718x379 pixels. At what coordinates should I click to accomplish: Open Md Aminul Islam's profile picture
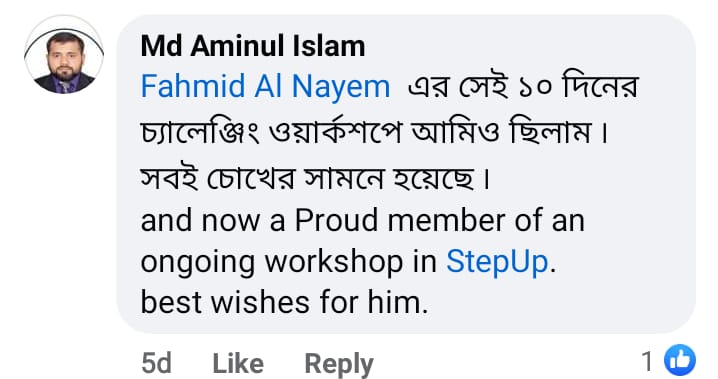tap(64, 54)
